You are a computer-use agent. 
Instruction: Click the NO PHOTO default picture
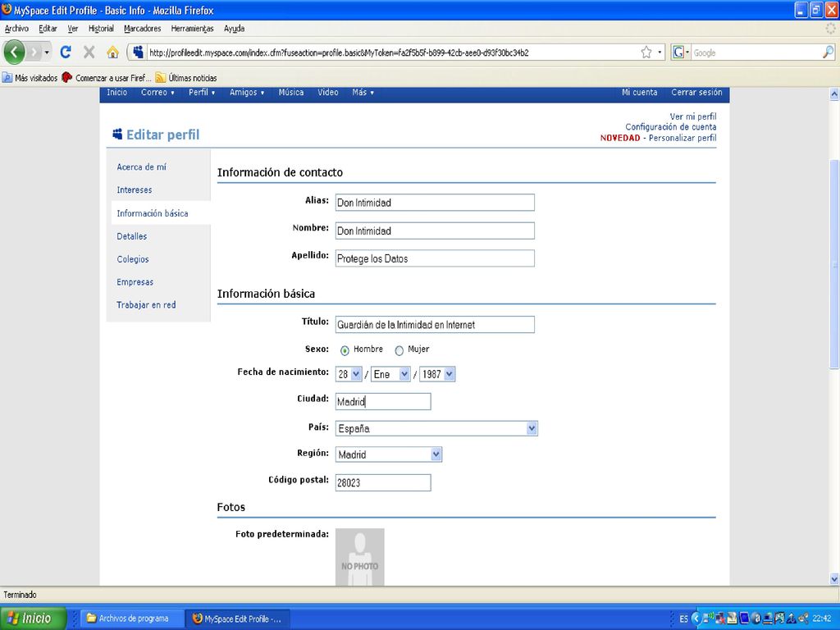[359, 557]
